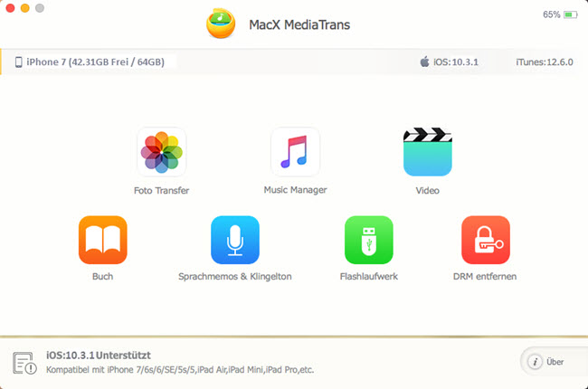This screenshot has width=588, height=389.
Task: Open the red DRM entfernen lock icon
Action: pos(485,240)
